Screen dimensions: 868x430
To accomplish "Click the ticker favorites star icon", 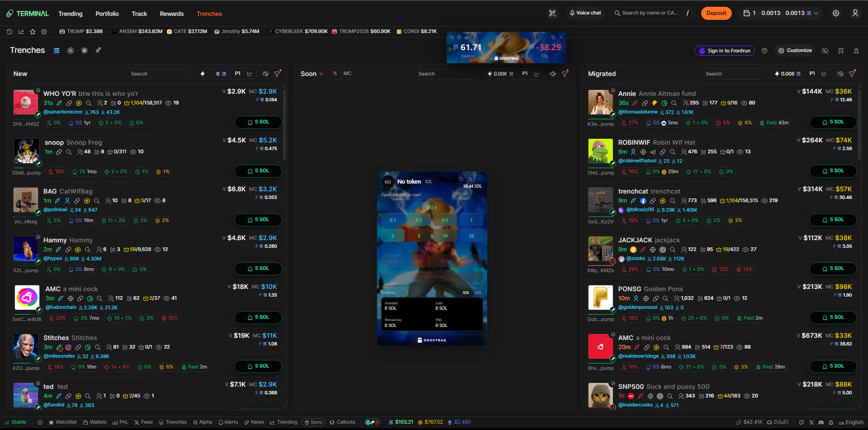I will 33,32.
